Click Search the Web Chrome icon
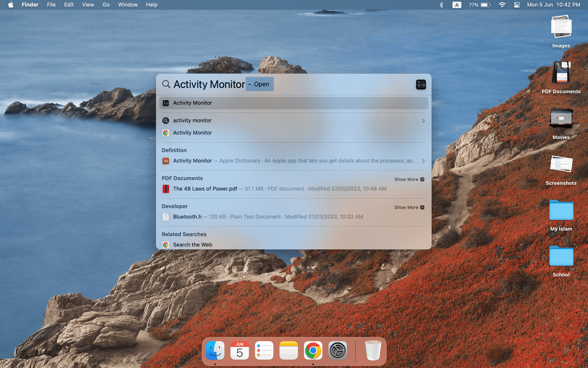This screenshot has height=368, width=588. 166,245
